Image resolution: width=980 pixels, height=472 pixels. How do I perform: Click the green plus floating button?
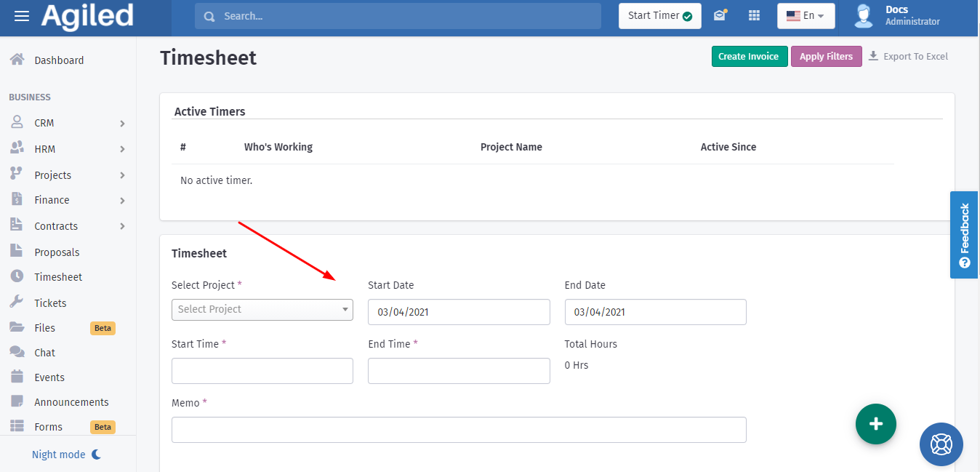coord(875,423)
